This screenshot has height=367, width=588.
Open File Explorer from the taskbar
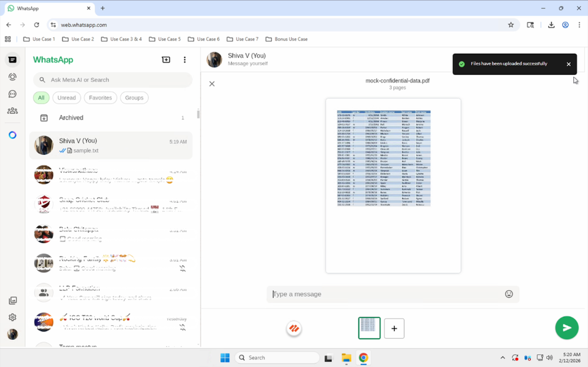346,358
